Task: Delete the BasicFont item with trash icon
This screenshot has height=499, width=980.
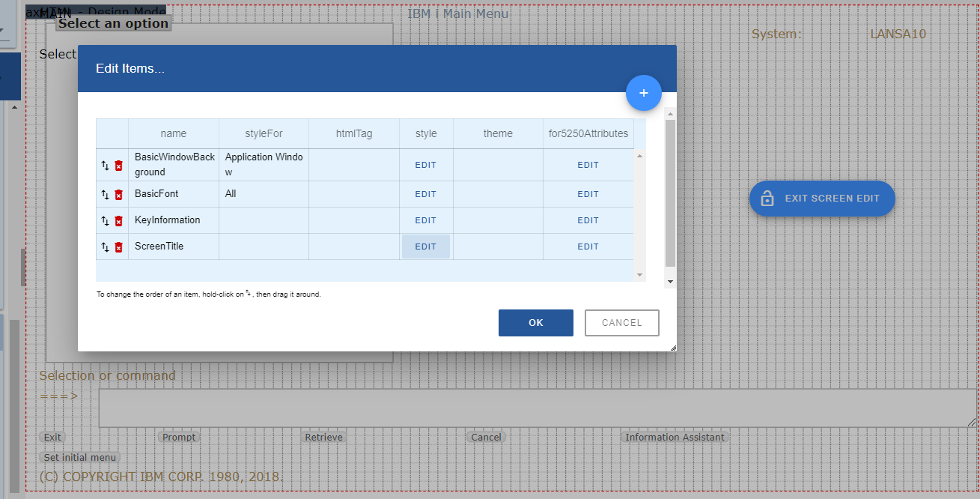Action: (118, 195)
